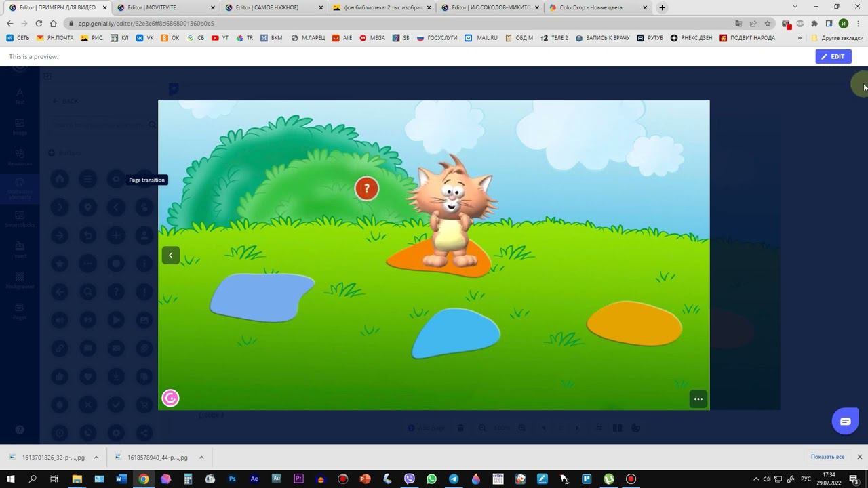Image resolution: width=868 pixels, height=488 pixels.
Task: Open the browser extensions puzzle icon
Action: click(x=814, y=23)
